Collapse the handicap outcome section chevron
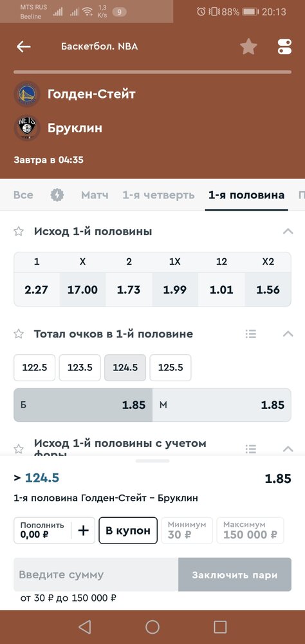The width and height of the screenshot is (305, 644). coord(288,448)
